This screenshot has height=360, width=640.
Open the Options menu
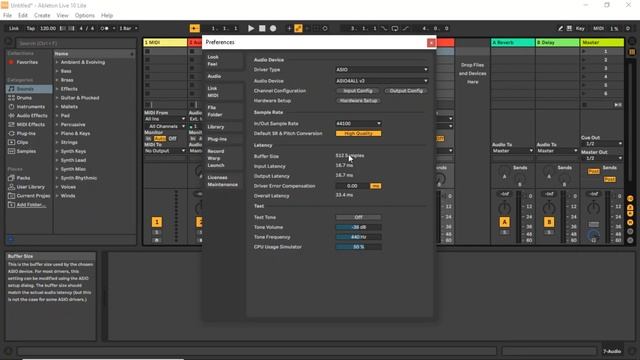pyautogui.click(x=84, y=16)
